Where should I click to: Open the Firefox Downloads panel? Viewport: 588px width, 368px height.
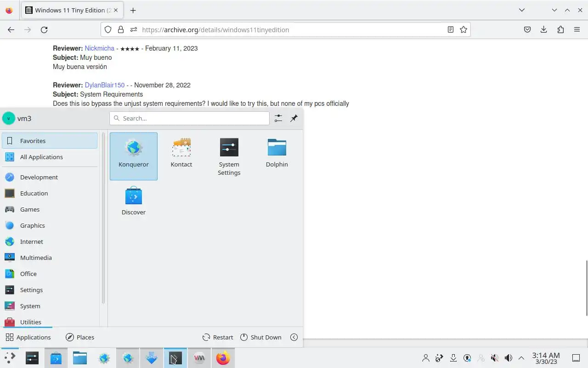tap(544, 29)
